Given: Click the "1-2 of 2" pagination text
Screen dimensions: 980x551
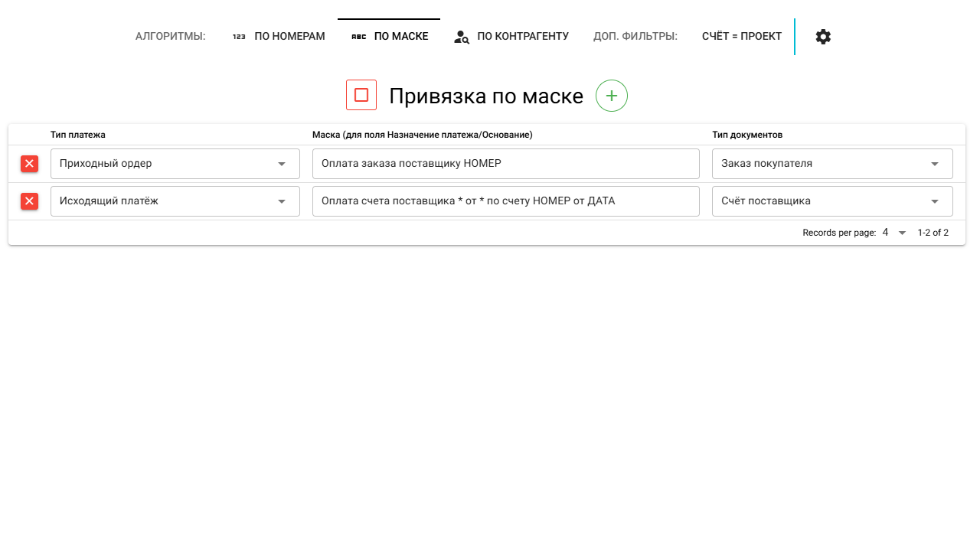Looking at the screenshot, I should click(933, 233).
